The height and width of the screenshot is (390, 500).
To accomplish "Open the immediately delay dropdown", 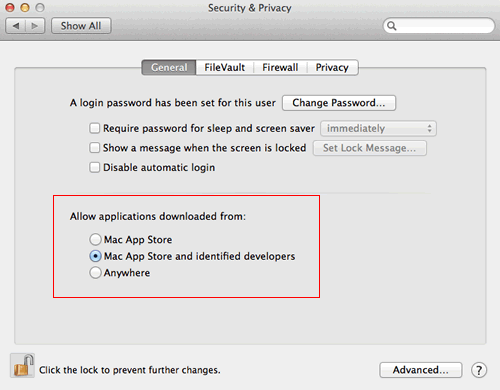I will click(x=378, y=128).
